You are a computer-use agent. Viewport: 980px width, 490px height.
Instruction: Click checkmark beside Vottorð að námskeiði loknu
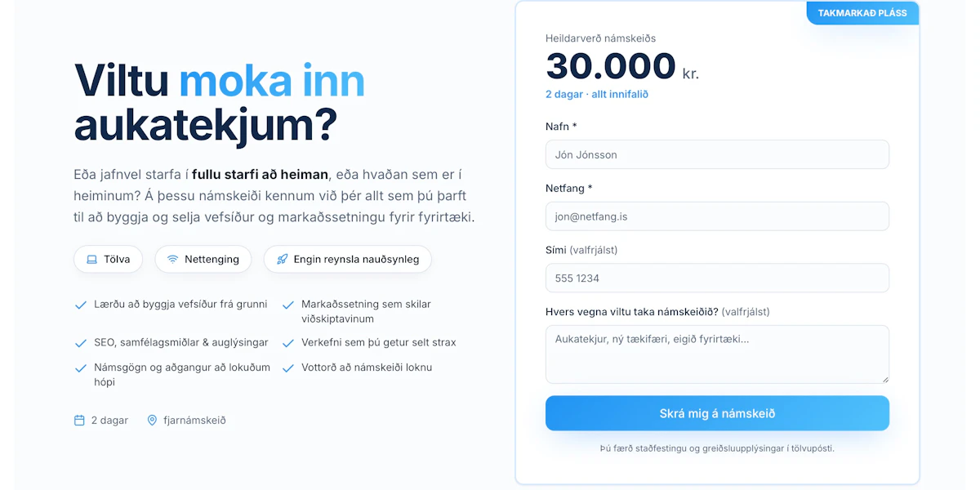pos(288,368)
